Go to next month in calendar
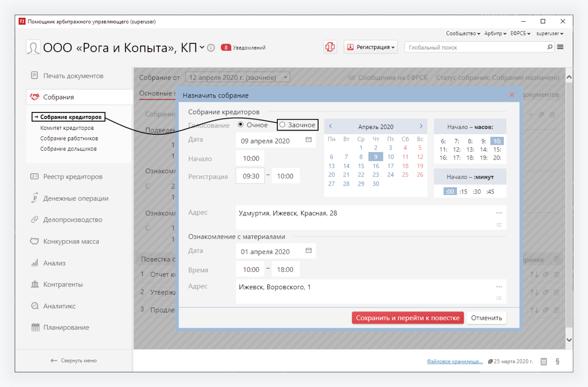588x387 pixels. tap(421, 126)
